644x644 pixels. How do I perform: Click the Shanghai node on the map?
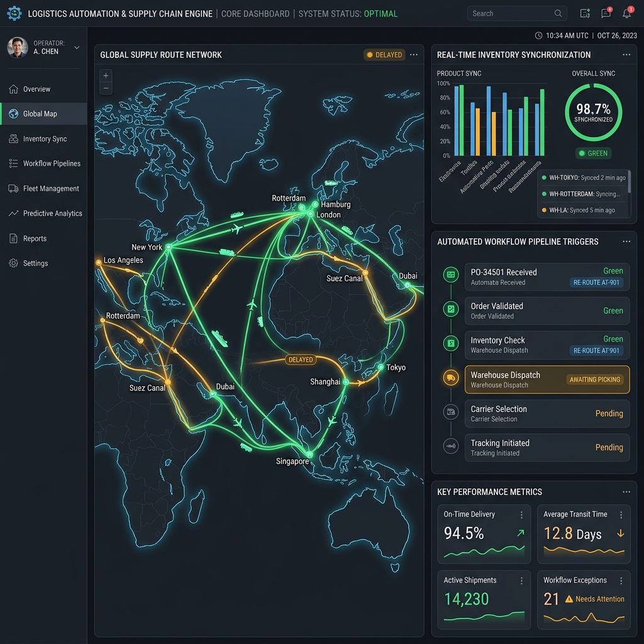[x=346, y=382]
